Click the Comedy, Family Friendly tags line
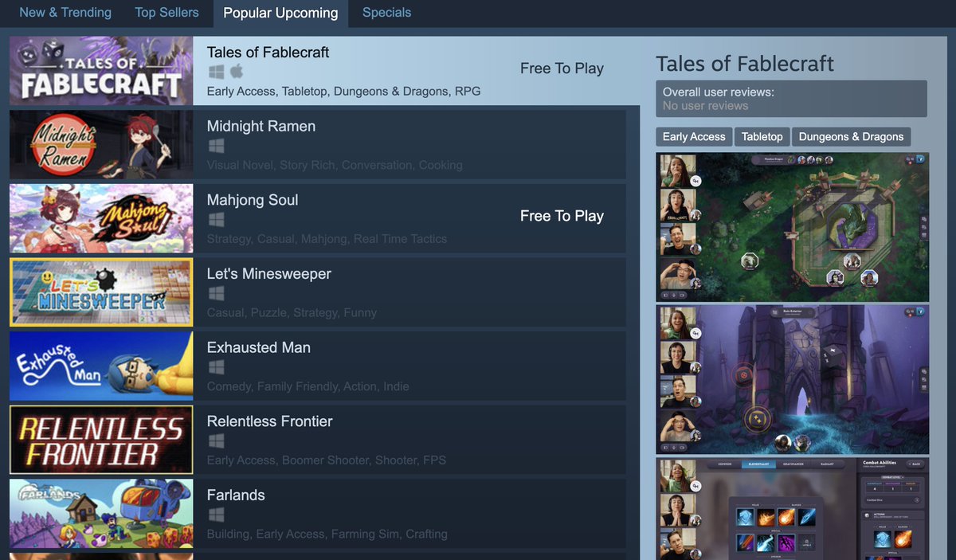Screen dimensions: 956x560 pos(308,386)
